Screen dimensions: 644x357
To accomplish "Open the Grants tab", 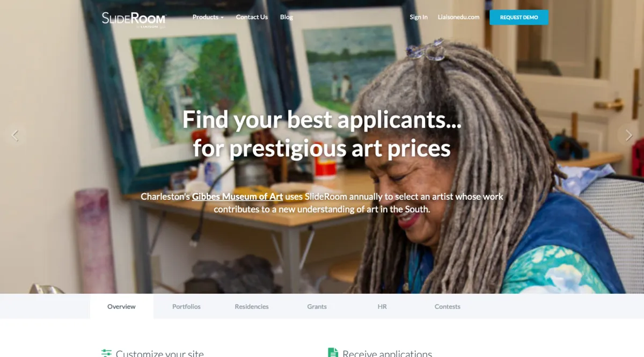I will tap(317, 307).
